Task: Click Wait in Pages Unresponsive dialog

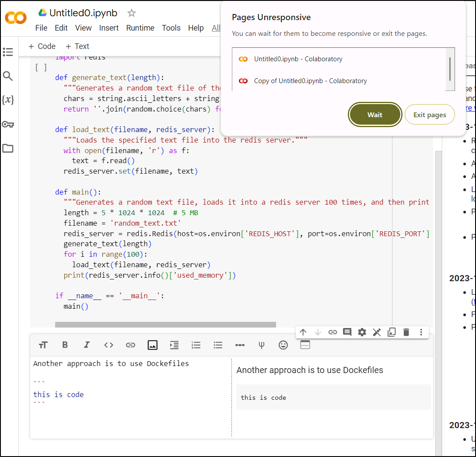Action: click(375, 115)
